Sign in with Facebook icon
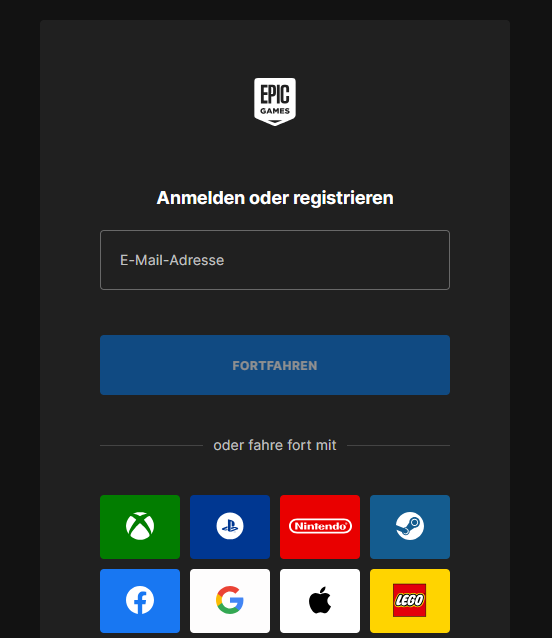The height and width of the screenshot is (638, 552). point(140,601)
